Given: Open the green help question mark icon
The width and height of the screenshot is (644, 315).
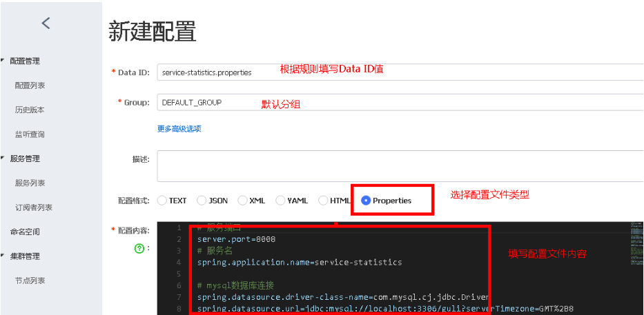Looking at the screenshot, I should pyautogui.click(x=139, y=248).
